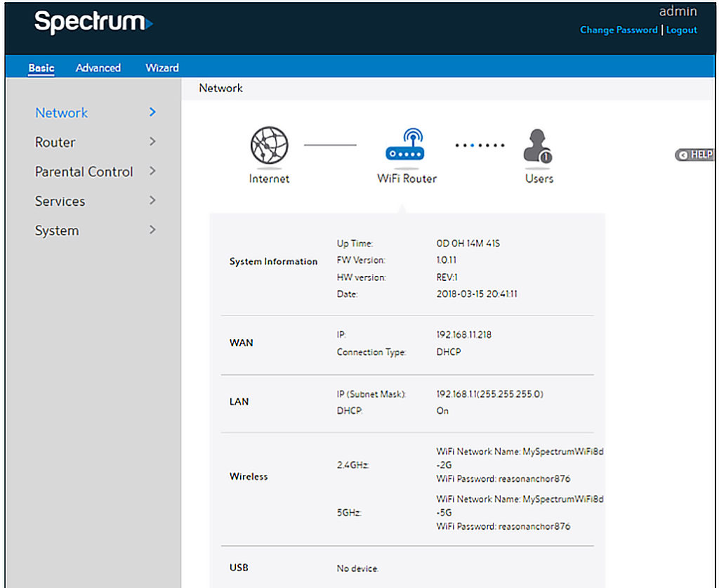Open the HELP button on the right
Screen dimensions: 719x588
694,155
